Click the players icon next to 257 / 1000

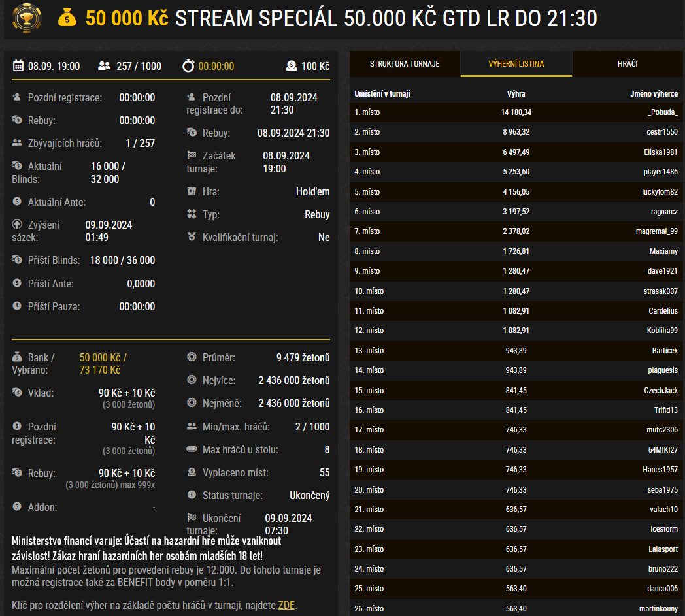pos(104,66)
